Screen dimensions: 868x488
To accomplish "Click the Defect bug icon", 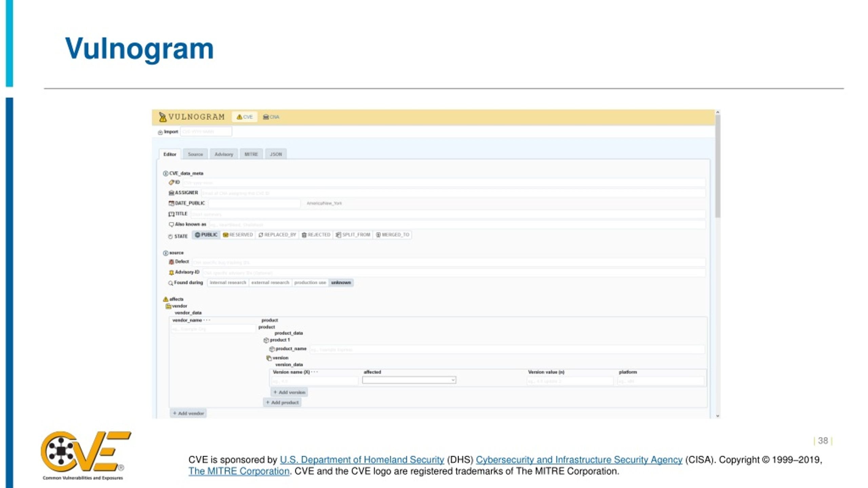I will click(x=172, y=262).
